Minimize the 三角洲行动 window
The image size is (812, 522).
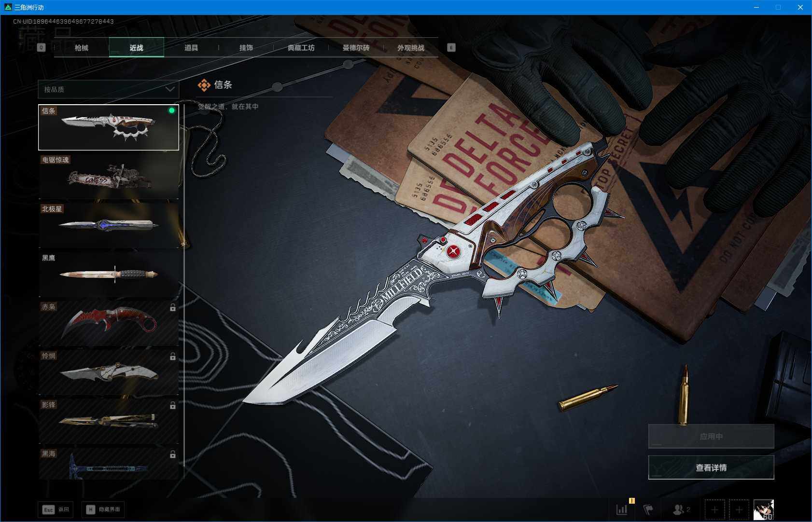[756, 7]
